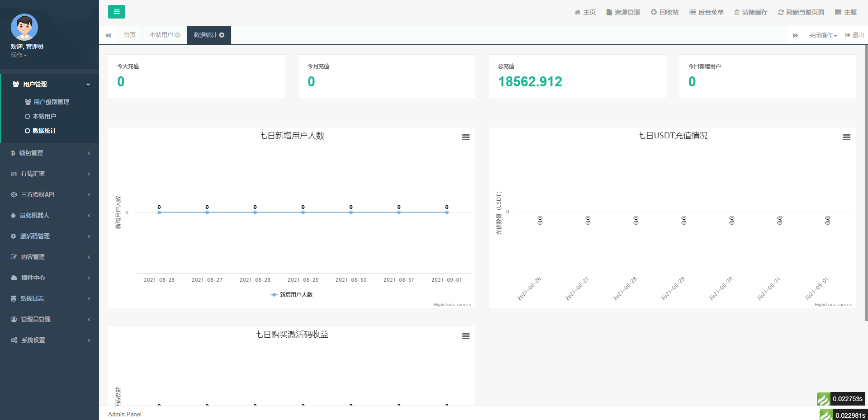Open the 操作 dropdown under the admin name
Image resolution: width=868 pixels, height=420 pixels.
[x=19, y=55]
